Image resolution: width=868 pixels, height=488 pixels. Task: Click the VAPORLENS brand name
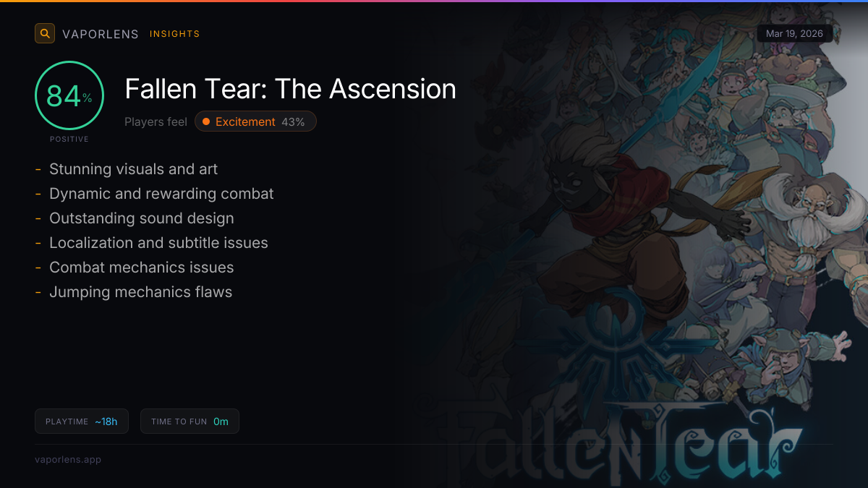pos(101,34)
